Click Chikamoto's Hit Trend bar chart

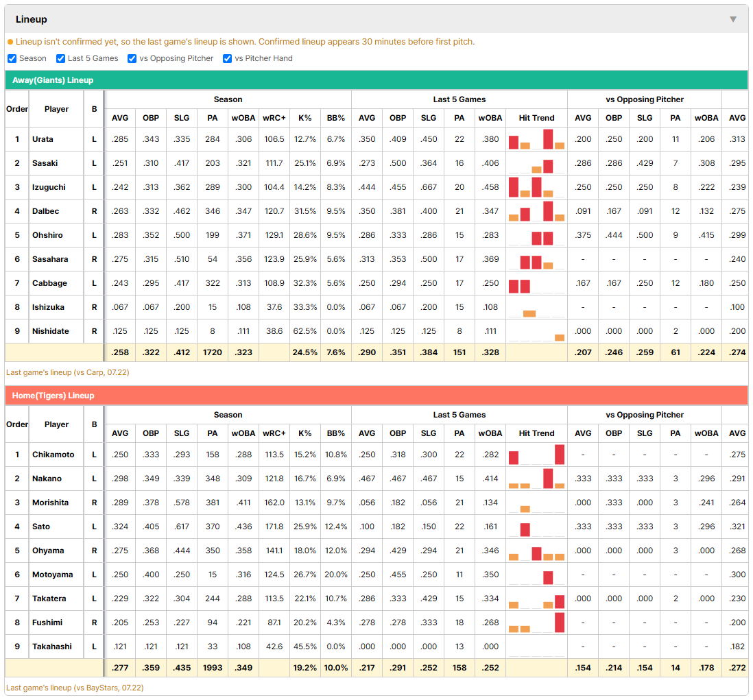(x=536, y=455)
